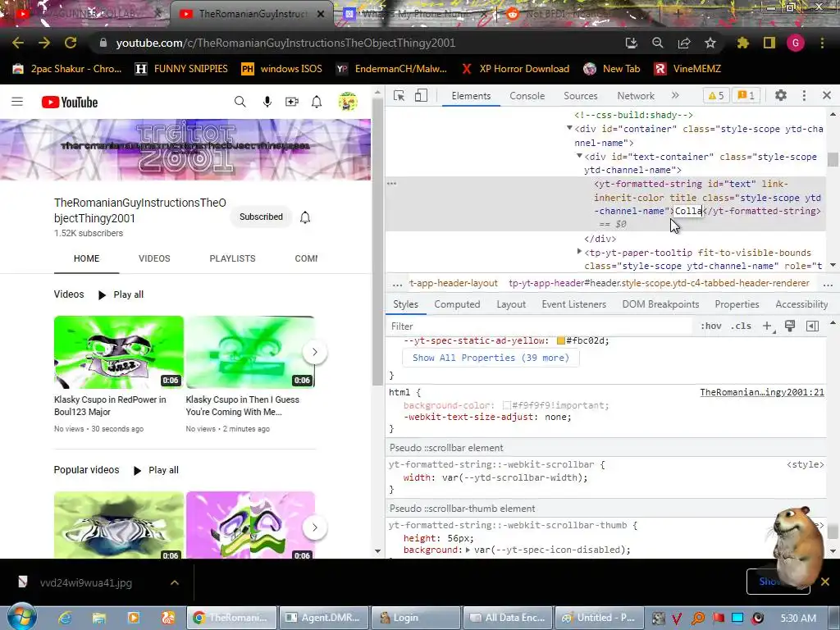Play all under Popular videos section
The width and height of the screenshot is (840, 630).
point(157,470)
